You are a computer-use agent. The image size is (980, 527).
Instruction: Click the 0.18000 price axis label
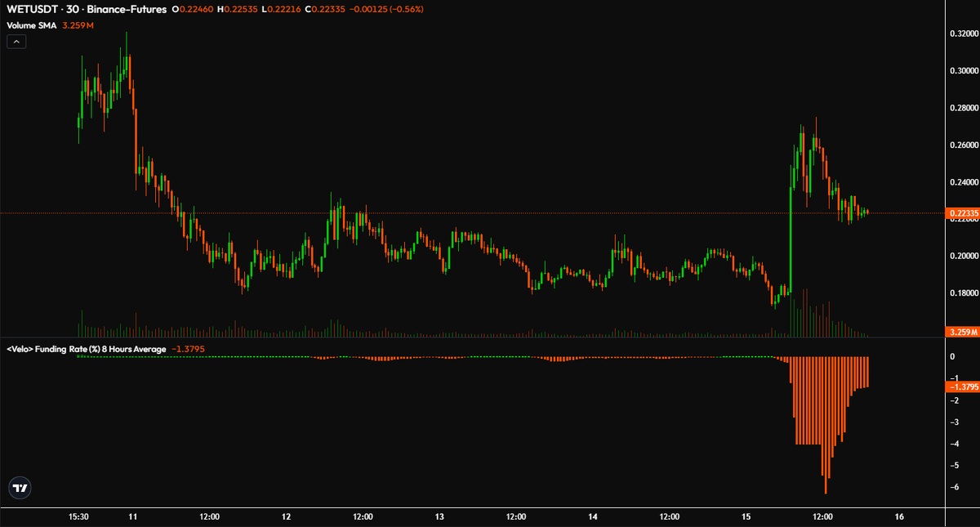963,293
